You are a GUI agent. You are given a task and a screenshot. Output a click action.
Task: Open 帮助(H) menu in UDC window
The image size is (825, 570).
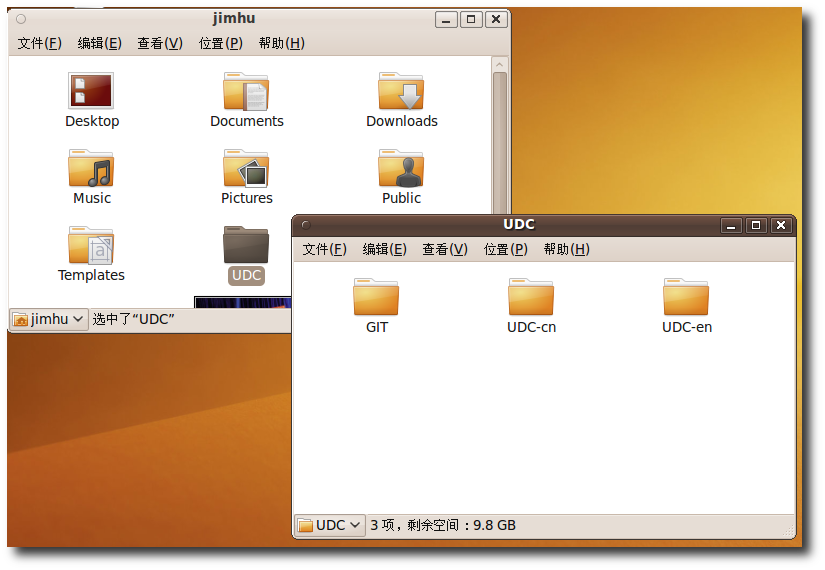pyautogui.click(x=567, y=249)
